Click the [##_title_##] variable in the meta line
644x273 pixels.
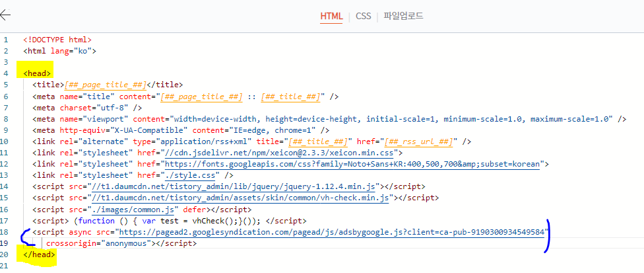tap(290, 97)
